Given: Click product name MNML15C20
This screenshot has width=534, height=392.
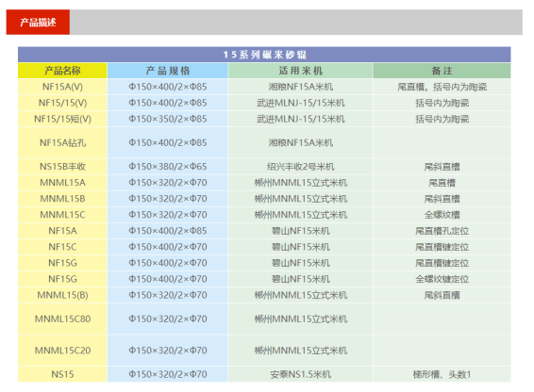Looking at the screenshot, I should pyautogui.click(x=62, y=351).
